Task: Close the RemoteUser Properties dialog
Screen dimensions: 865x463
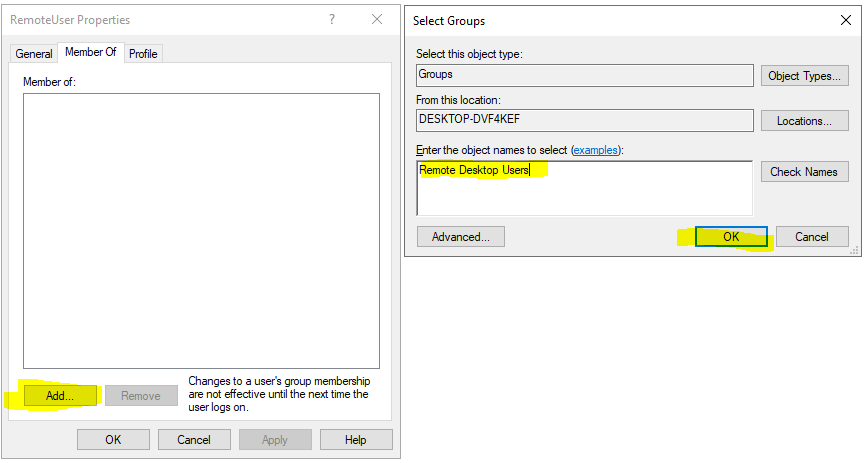Action: [376, 19]
